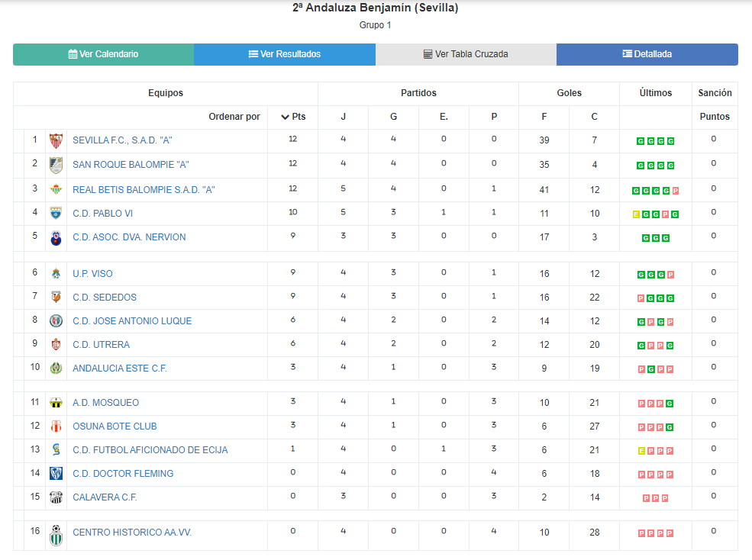
Task: Open SAN ROQUE BALOMPIE "A" team link
Action: (131, 165)
